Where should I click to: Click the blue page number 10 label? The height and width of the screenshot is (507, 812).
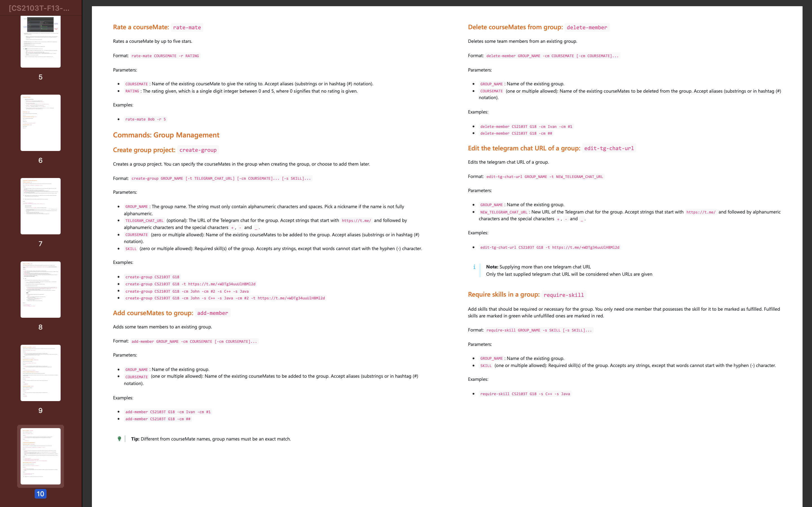[40, 493]
